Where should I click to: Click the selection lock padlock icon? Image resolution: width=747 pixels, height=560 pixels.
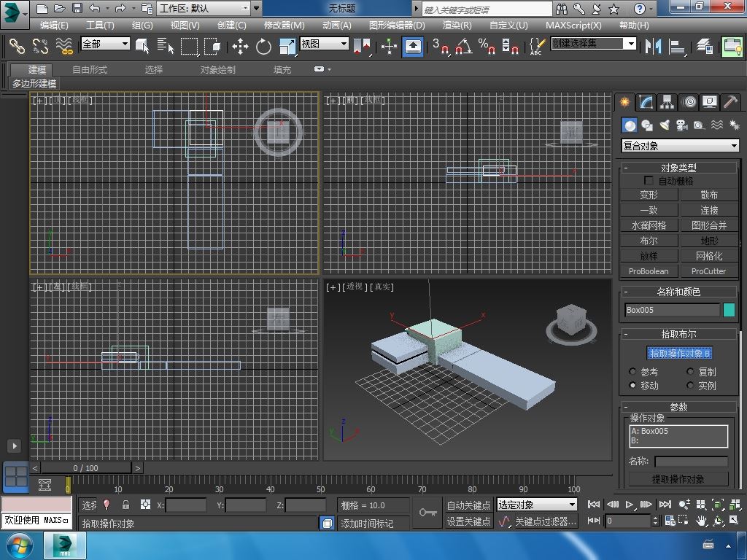pos(125,505)
